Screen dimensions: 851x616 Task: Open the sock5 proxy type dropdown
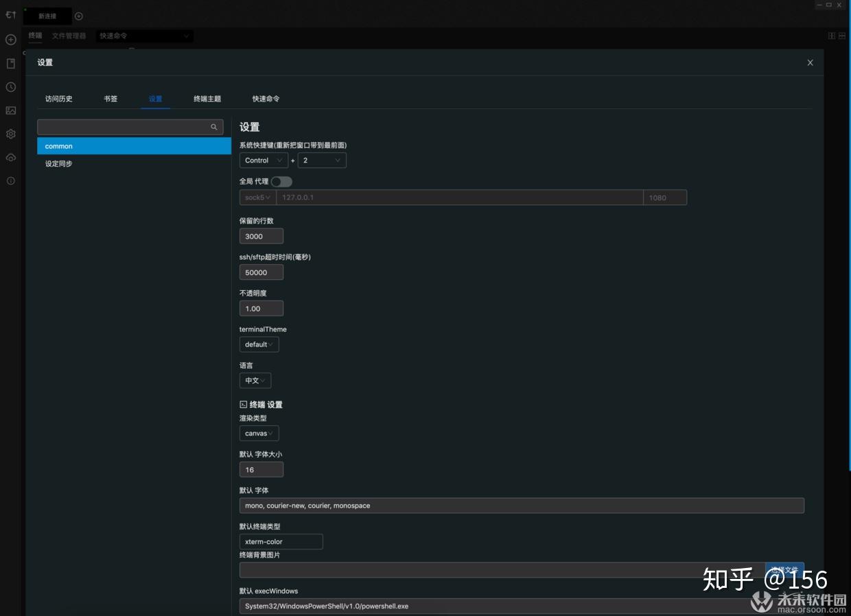[x=257, y=198]
